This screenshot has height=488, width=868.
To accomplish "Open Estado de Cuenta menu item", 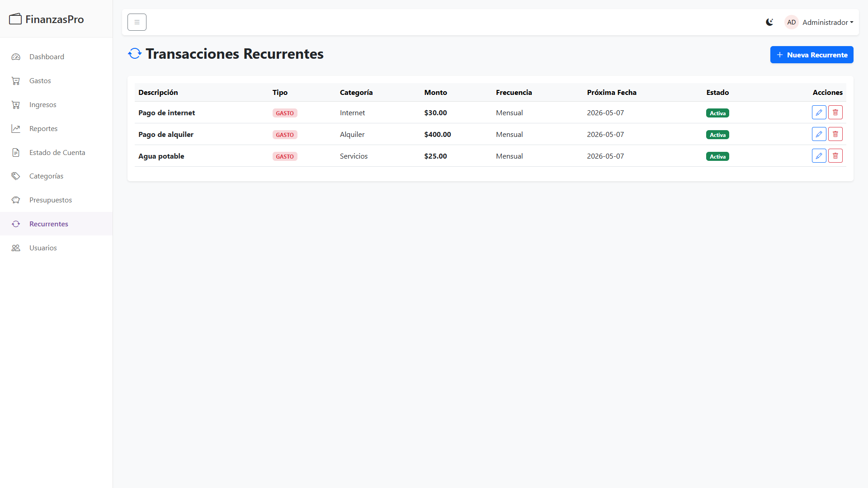I will (x=56, y=153).
